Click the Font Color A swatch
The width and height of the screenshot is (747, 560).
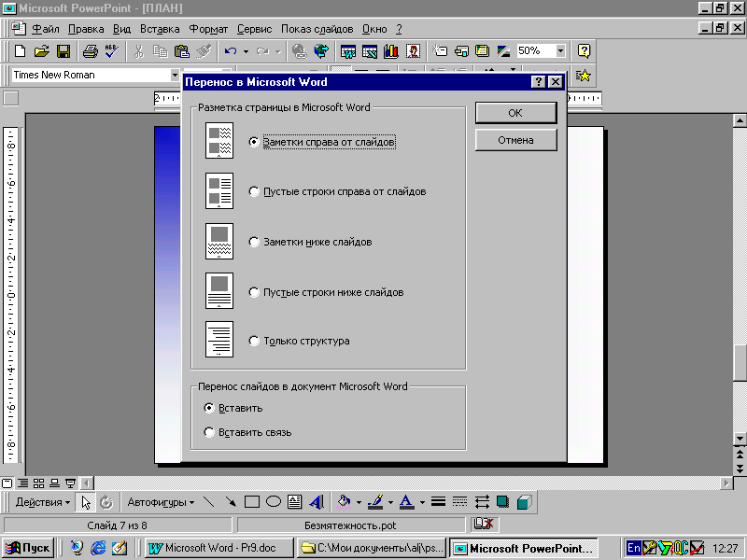pyautogui.click(x=406, y=502)
